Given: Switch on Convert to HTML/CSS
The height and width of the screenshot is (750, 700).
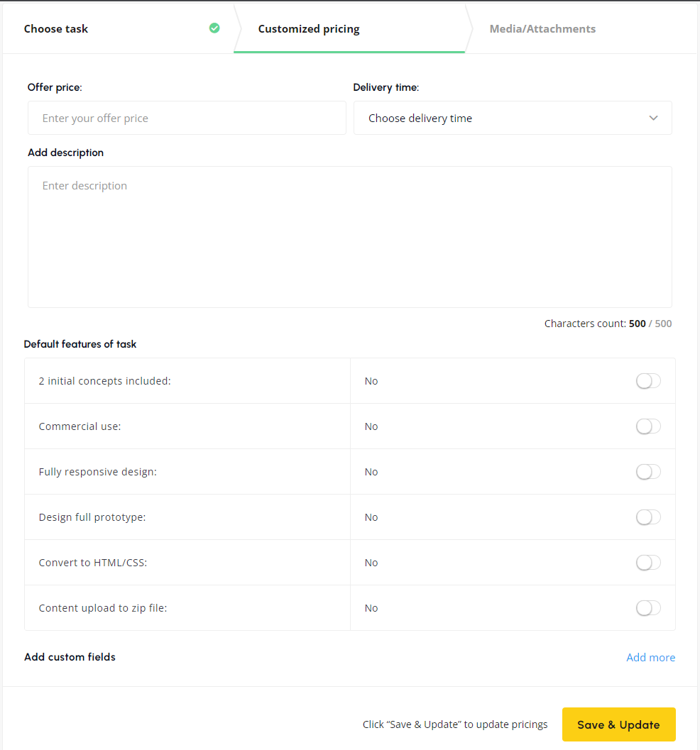Looking at the screenshot, I should 648,563.
